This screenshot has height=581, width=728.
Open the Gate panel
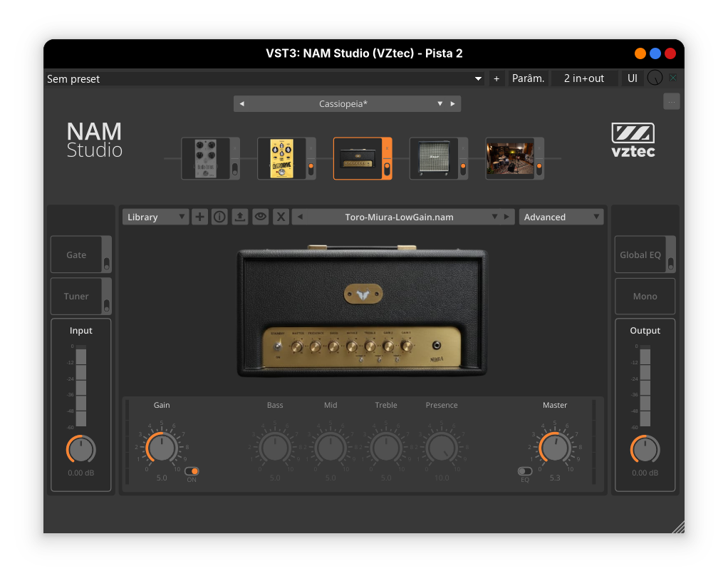click(76, 254)
